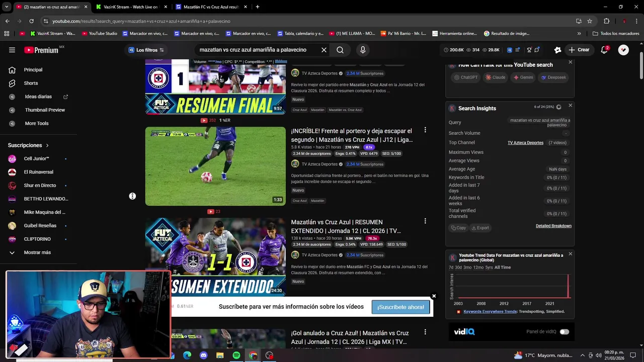Screen dimensions: 644x362
Task: Open TV Azteca Deportes Top Channel link
Action: [x=525, y=143]
